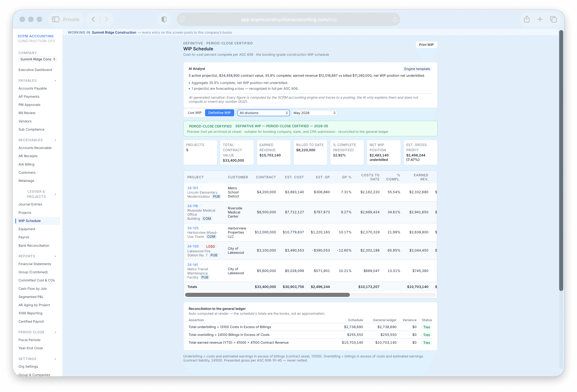The height and width of the screenshot is (392, 577).
Task: Click the edit pencil next to 24-125
Action: [x=201, y=228]
